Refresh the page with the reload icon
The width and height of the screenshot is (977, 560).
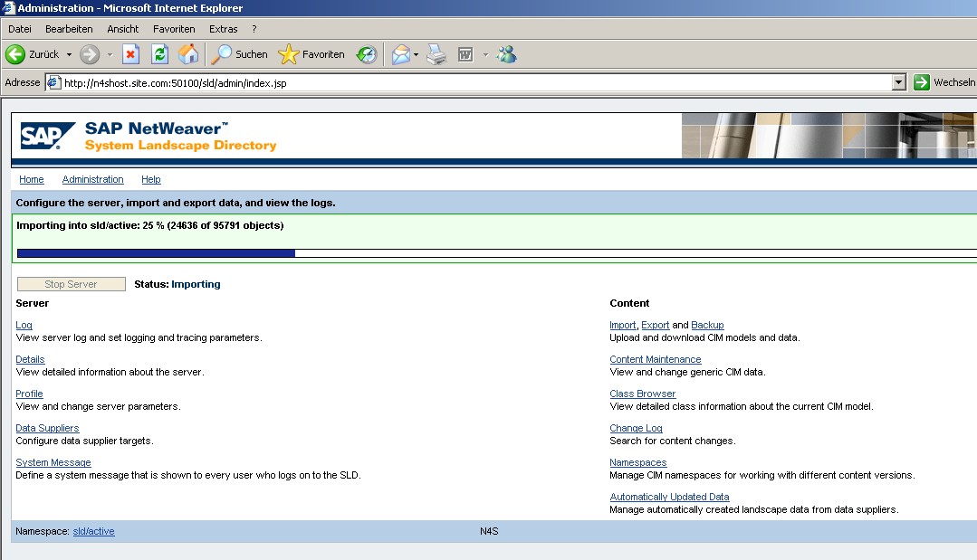tap(159, 54)
